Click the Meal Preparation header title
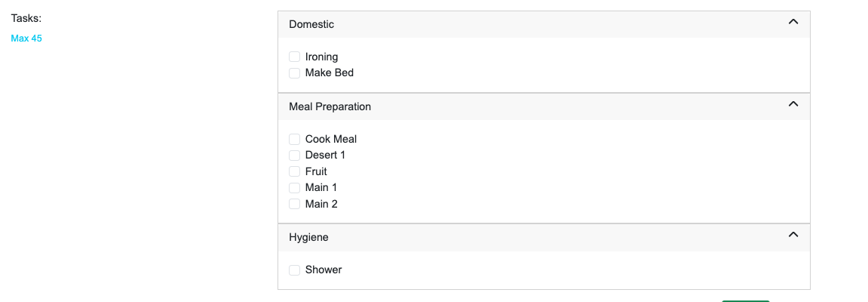The width and height of the screenshot is (868, 302). 330,106
